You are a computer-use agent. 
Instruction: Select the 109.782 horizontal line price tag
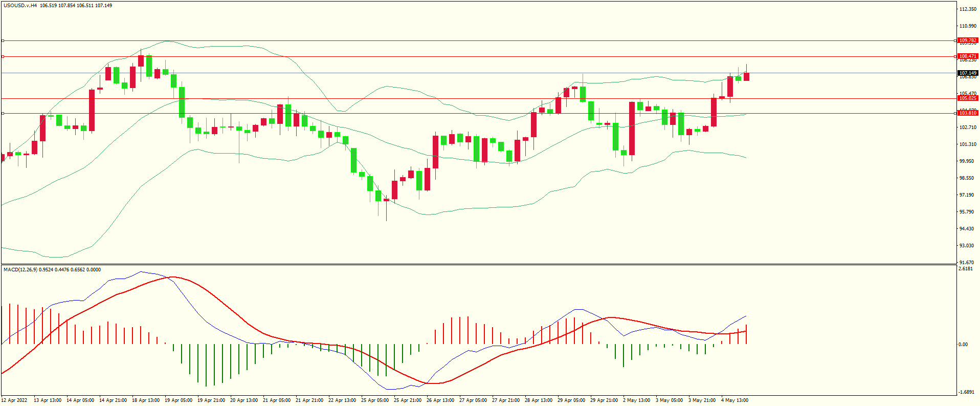968,40
